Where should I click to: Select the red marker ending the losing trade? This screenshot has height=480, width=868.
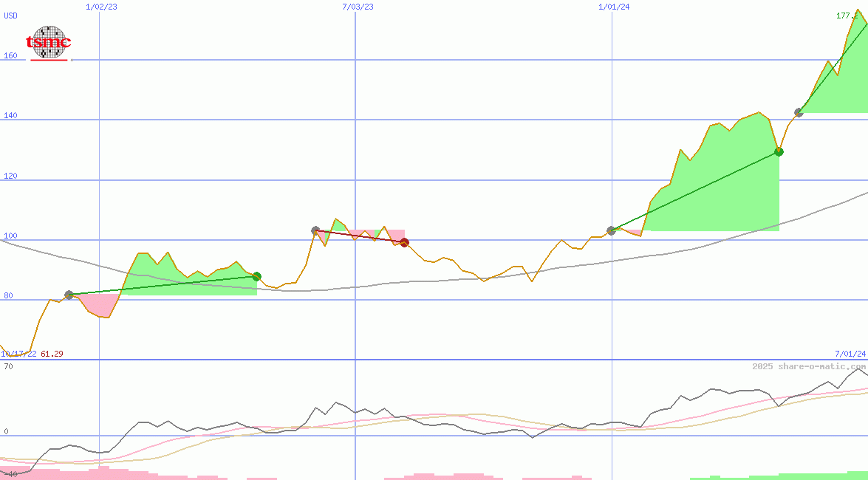point(404,242)
